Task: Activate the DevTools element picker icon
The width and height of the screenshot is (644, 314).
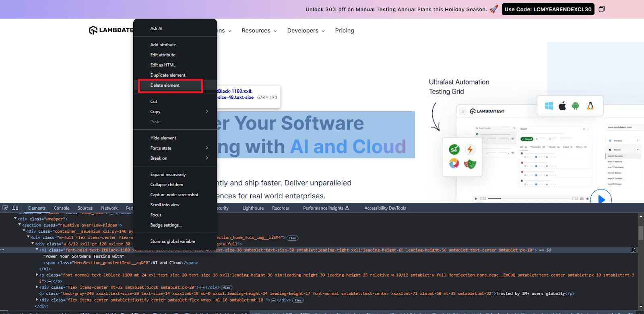Action: [5, 208]
